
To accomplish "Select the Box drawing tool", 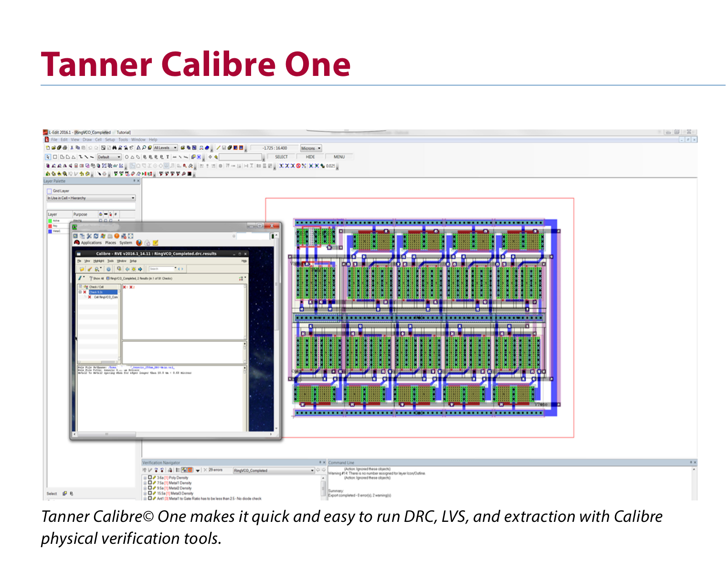I will [x=55, y=157].
